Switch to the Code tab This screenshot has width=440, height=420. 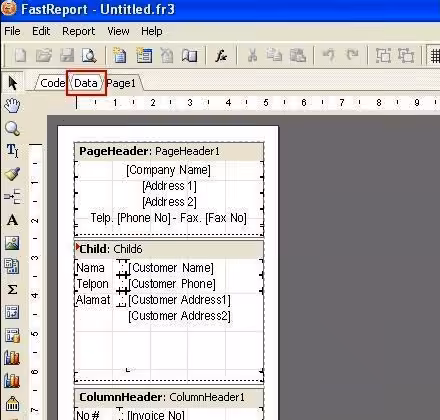click(52, 83)
